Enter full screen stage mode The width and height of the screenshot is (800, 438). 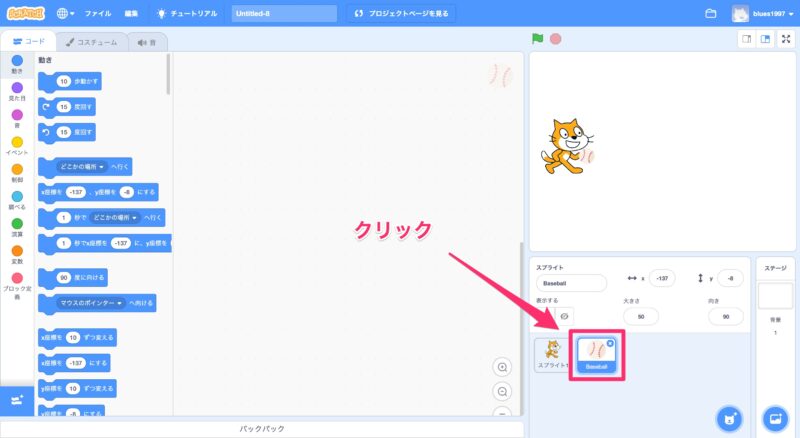click(785, 39)
